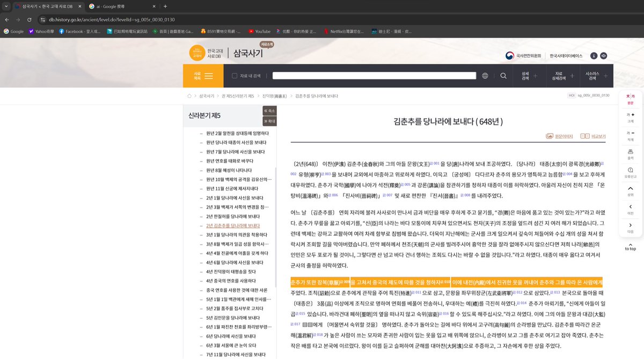
Task: Open footnote 016 after 숙위(宿衛)
Action: tap(445, 313)
